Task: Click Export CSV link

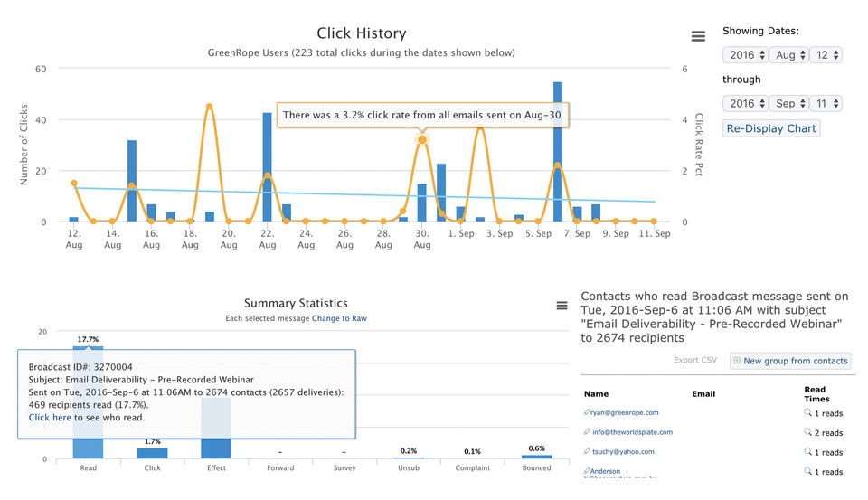Action: 695,360
